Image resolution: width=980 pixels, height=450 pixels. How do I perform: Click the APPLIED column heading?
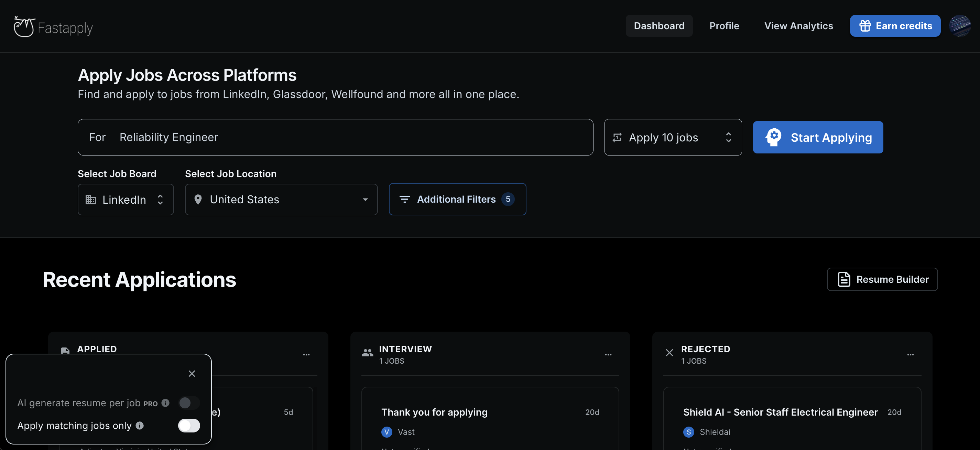[x=97, y=349]
